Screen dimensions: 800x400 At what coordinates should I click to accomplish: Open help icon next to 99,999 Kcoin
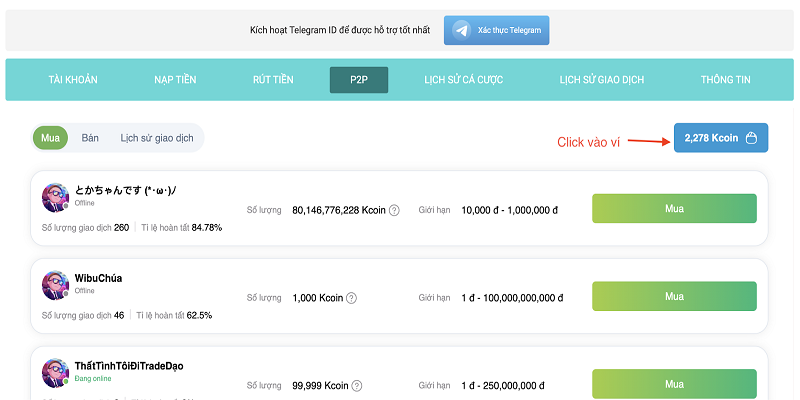pyautogui.click(x=357, y=386)
